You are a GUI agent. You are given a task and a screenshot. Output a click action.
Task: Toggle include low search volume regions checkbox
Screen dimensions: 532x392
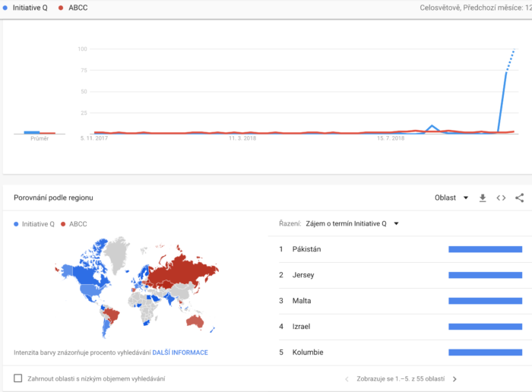click(18, 378)
